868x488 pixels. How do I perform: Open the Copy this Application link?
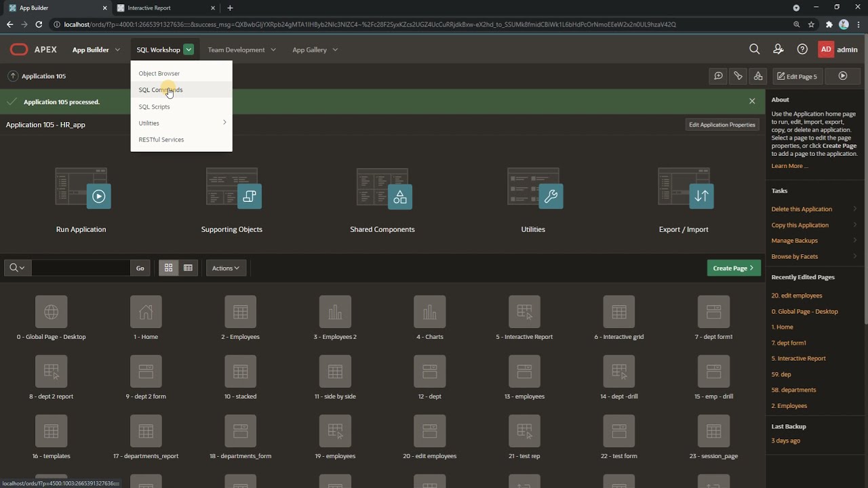point(800,225)
